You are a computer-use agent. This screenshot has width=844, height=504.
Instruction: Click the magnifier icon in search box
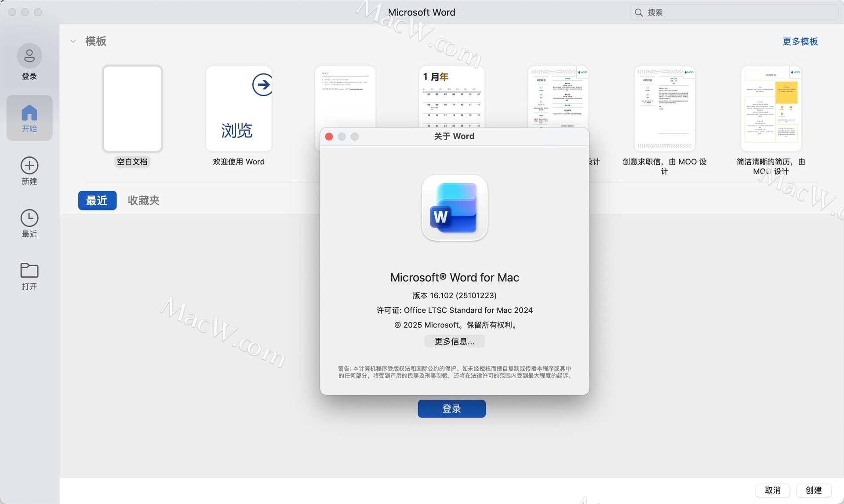pos(639,13)
